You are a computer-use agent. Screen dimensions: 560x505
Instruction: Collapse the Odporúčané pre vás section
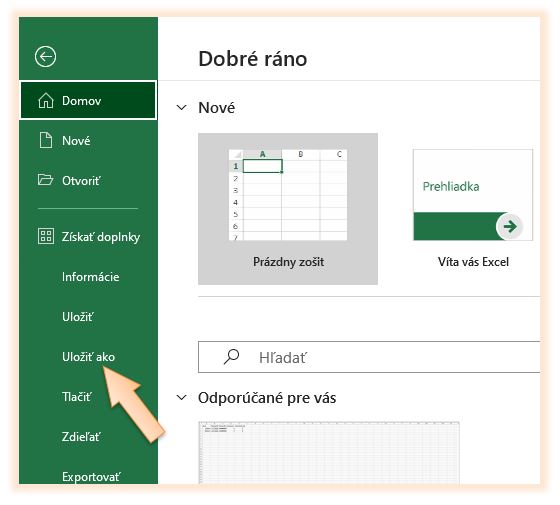(181, 397)
